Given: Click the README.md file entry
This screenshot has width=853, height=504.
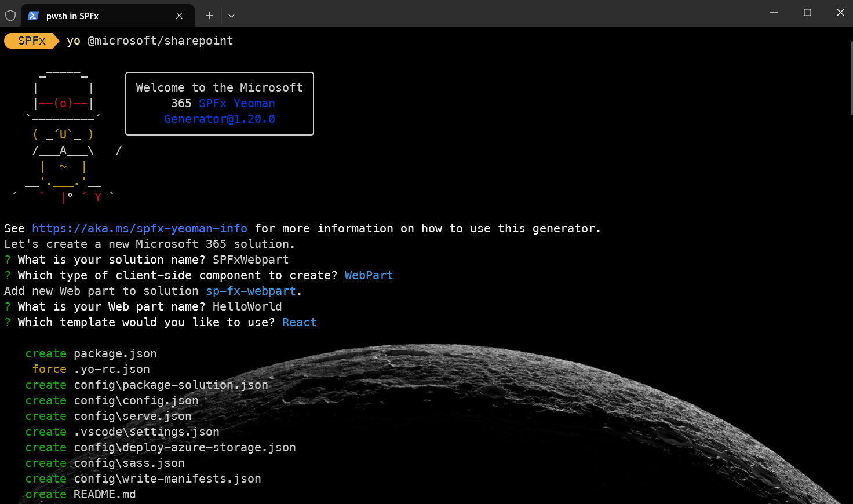Looking at the screenshot, I should click(104, 495).
